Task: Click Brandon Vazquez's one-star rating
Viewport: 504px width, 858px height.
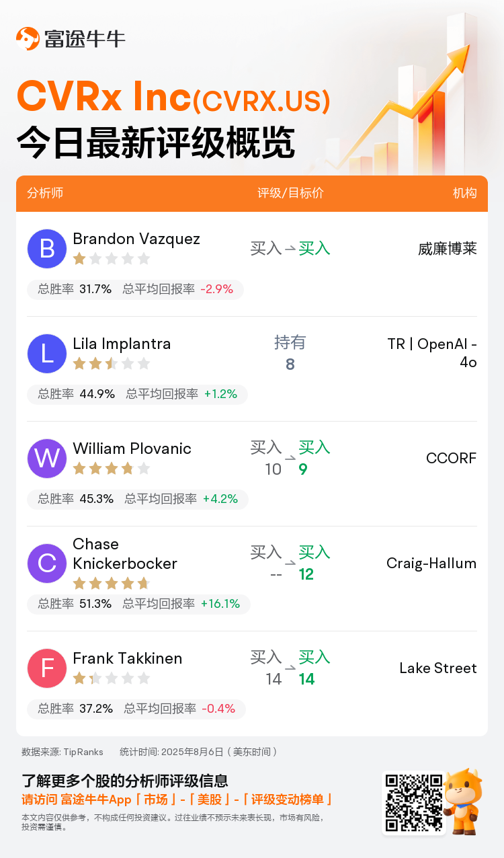Action: [x=112, y=259]
